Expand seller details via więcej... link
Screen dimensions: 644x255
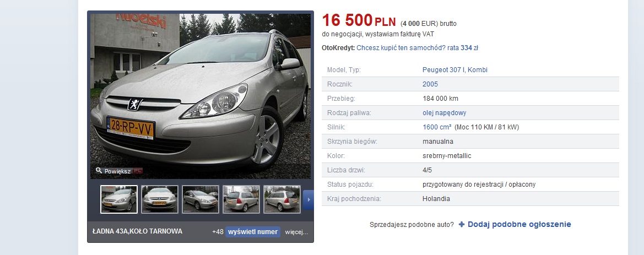point(296,232)
